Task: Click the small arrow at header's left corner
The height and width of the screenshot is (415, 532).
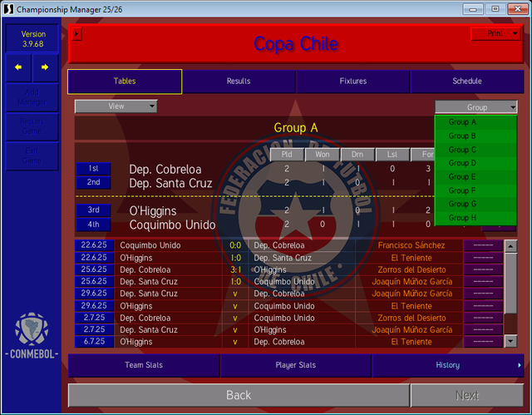Action: click(x=76, y=34)
